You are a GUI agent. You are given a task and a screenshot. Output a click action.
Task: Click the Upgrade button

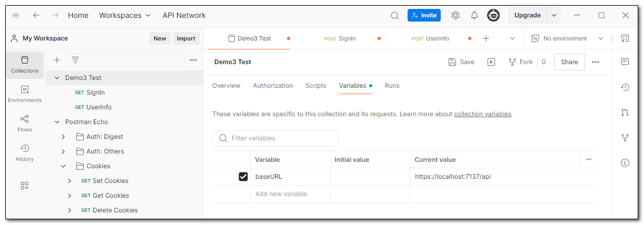coord(528,15)
